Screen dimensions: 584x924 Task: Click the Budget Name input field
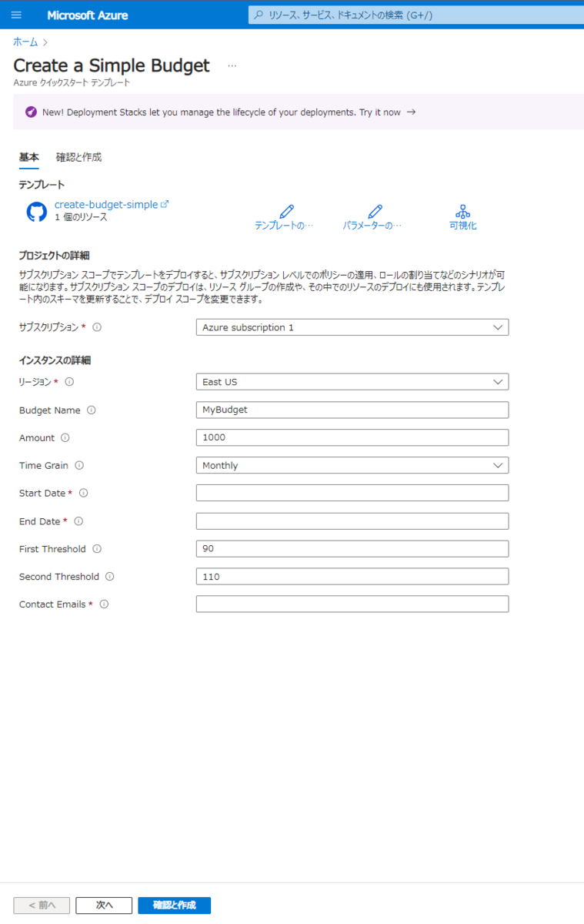pyautogui.click(x=352, y=410)
